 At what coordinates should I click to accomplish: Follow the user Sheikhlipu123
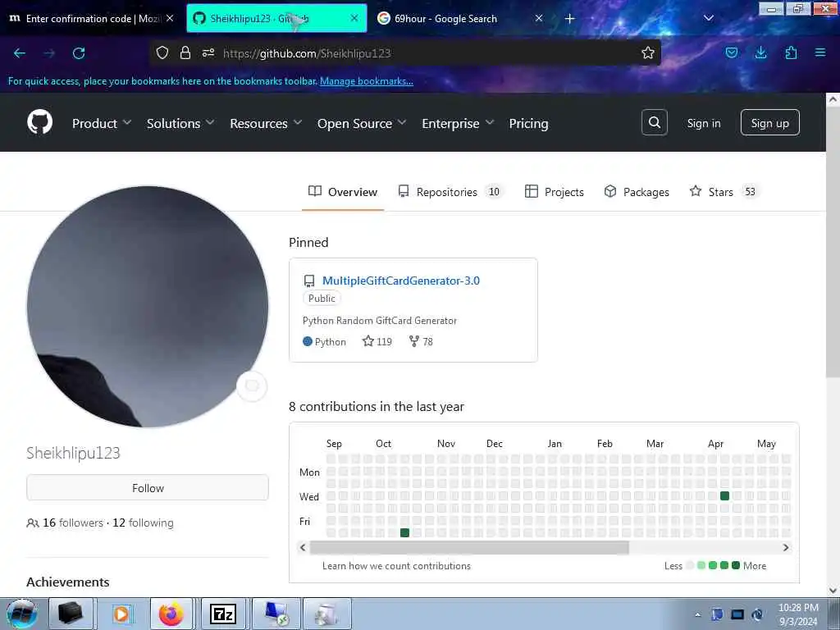148,488
